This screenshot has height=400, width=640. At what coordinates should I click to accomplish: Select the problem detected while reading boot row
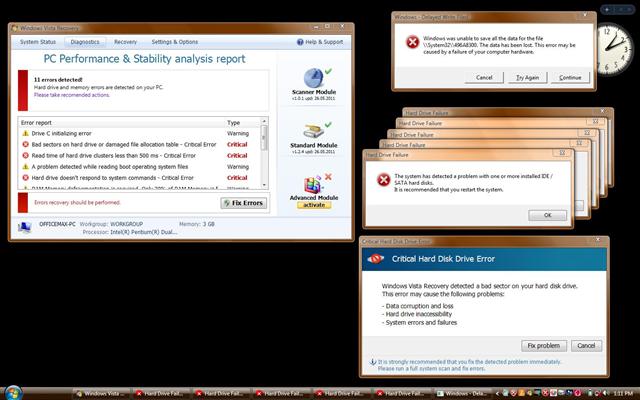(x=139, y=167)
